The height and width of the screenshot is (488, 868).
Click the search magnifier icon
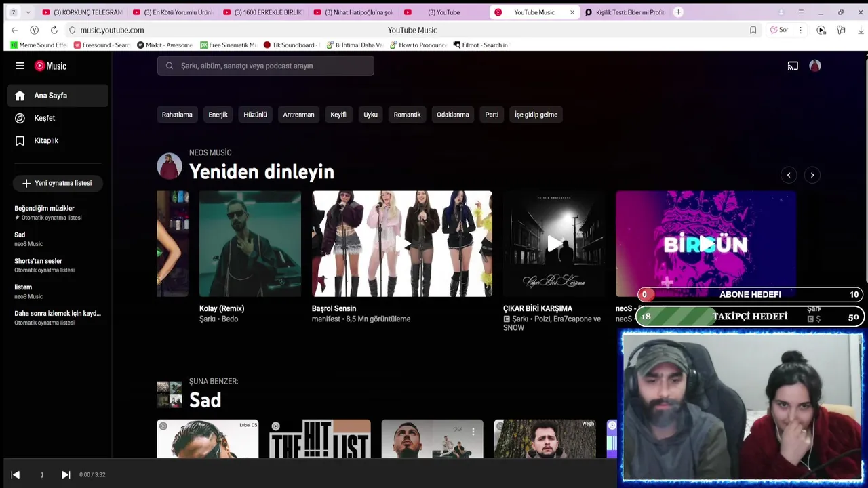[x=170, y=66]
